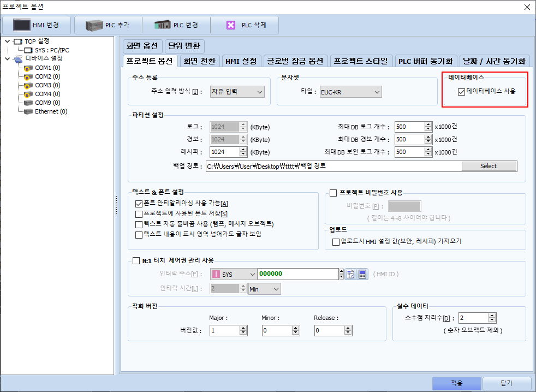Click the Select button for backup path
This screenshot has width=536, height=392.
[x=489, y=166]
